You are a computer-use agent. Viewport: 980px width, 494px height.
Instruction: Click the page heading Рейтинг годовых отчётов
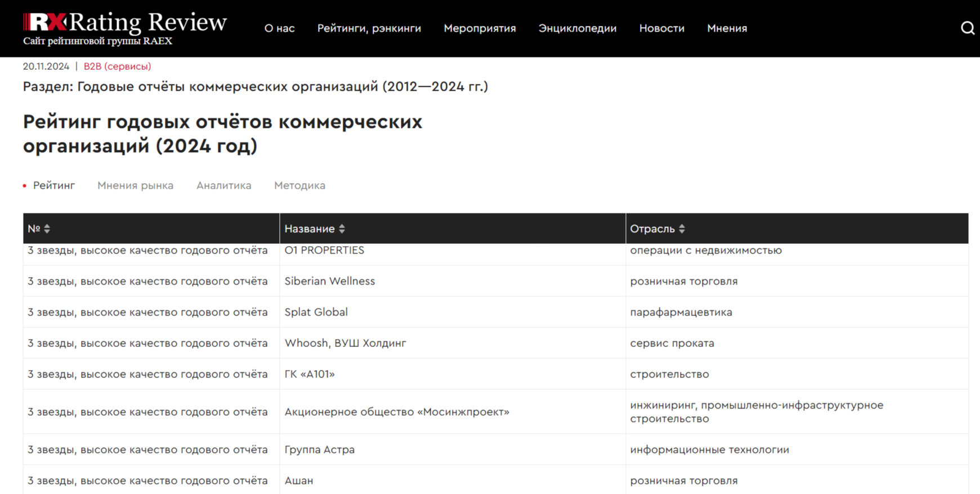pos(222,133)
